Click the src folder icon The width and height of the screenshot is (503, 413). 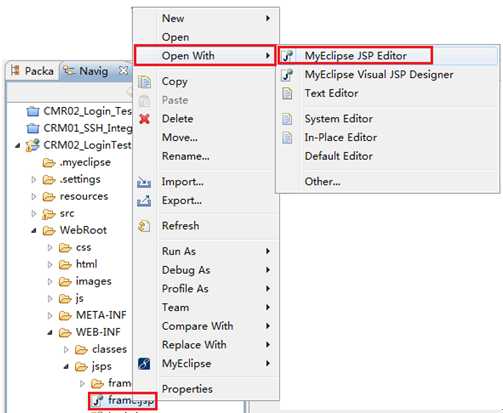click(49, 214)
